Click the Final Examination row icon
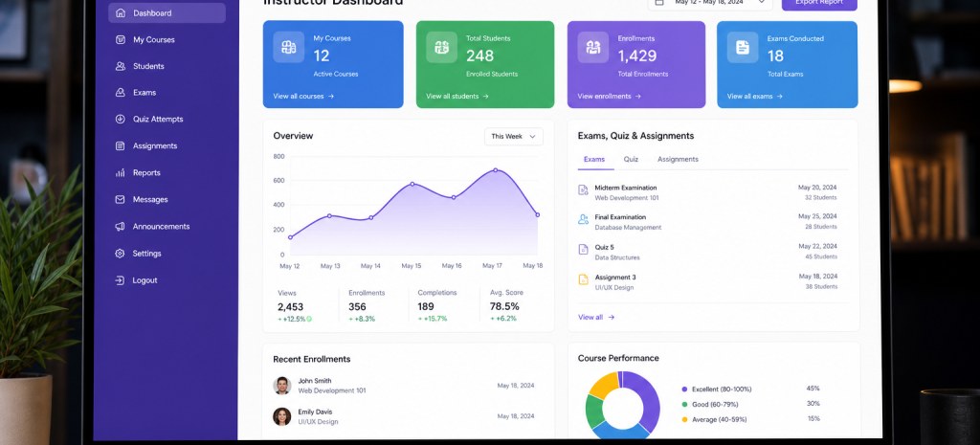The image size is (980, 445). [x=583, y=219]
